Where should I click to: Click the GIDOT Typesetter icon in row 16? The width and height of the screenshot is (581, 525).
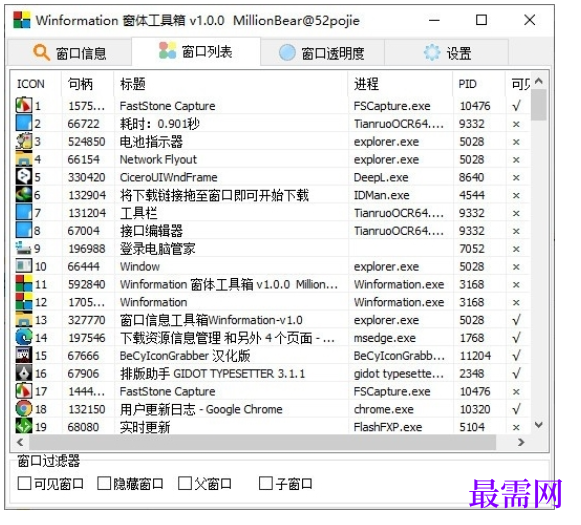[x=24, y=373]
